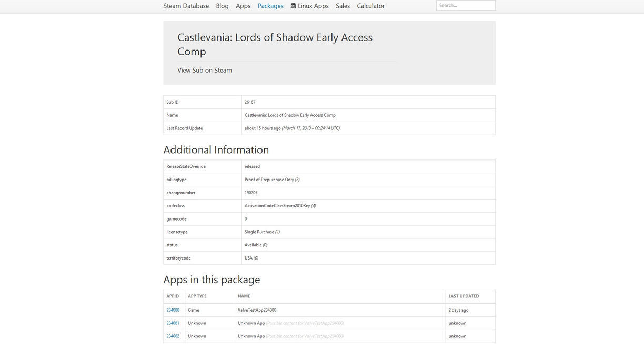644x349 pixels.
Task: Click the changenumber value 190205
Action: pos(251,193)
